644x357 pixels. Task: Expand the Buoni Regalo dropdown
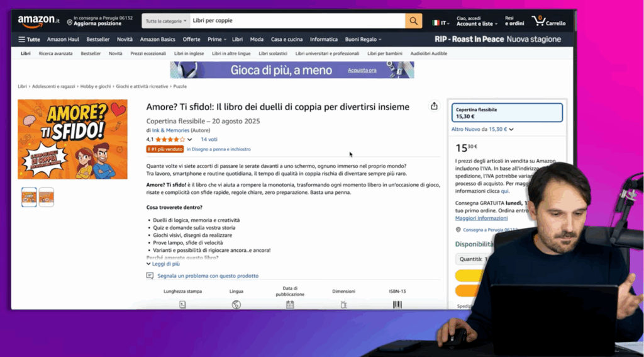coord(363,40)
